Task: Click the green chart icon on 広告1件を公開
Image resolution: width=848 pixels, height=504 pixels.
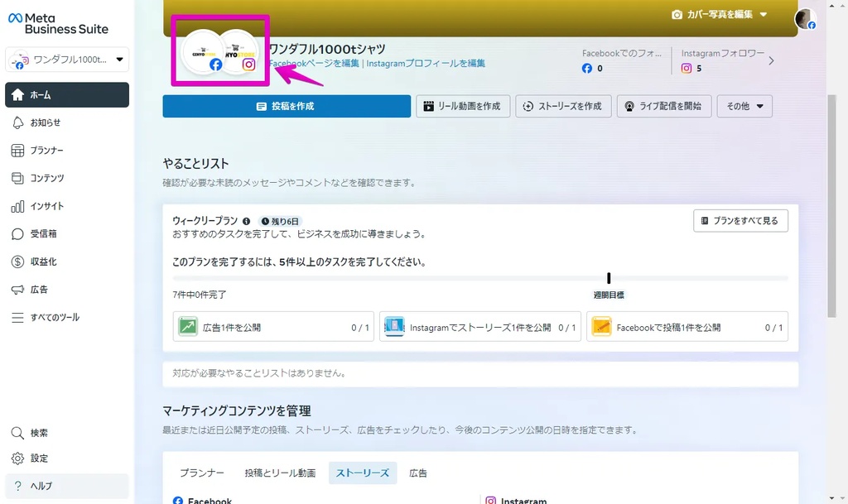Action: [188, 327]
